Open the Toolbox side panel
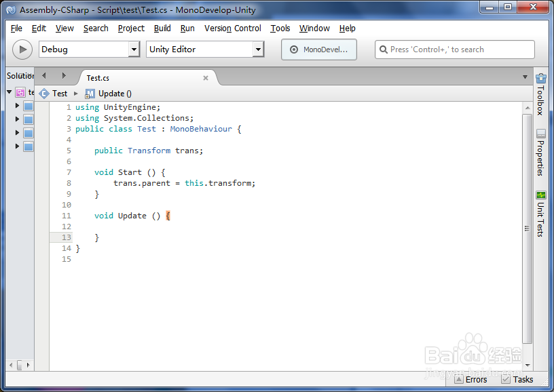 coord(540,94)
